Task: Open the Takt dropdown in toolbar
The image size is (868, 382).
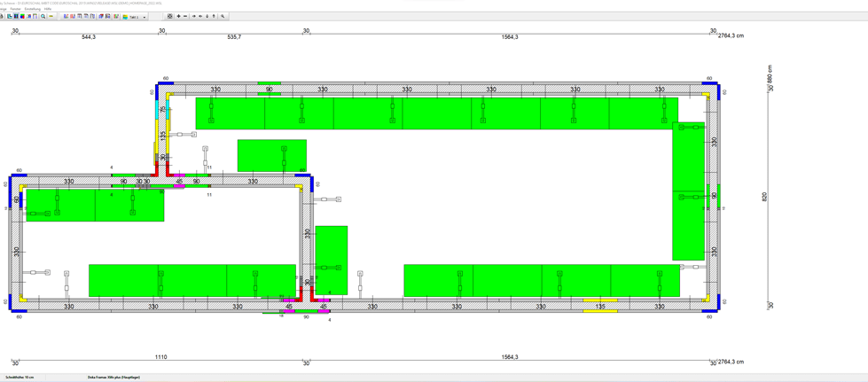Action: coord(145,17)
